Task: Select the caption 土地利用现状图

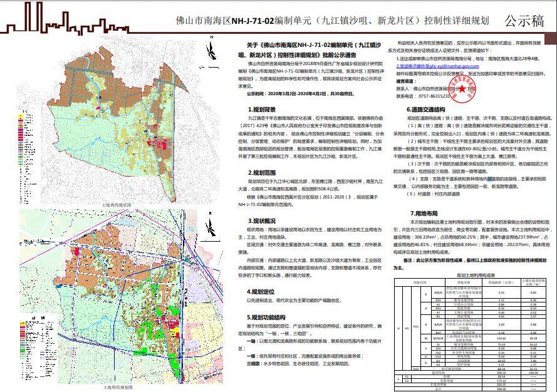Action: click(117, 205)
